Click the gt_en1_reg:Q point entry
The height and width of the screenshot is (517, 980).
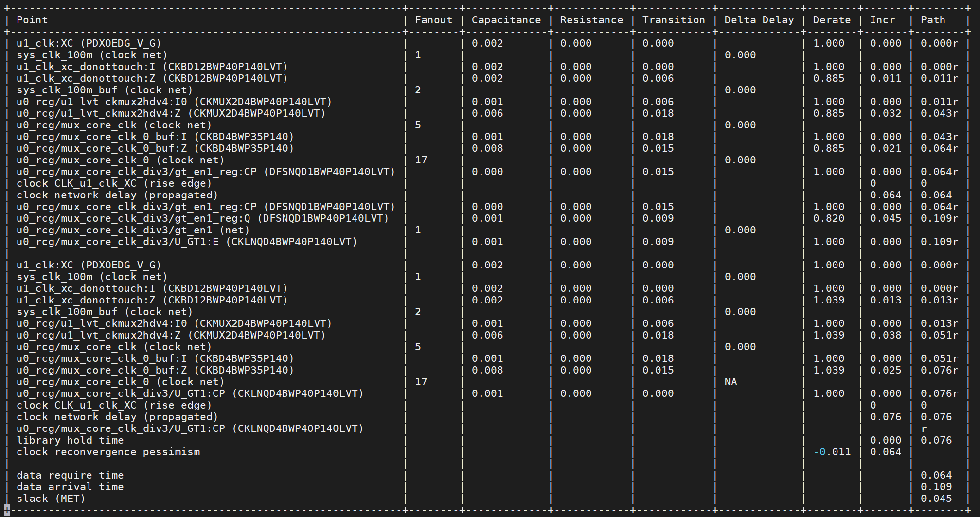pos(203,218)
